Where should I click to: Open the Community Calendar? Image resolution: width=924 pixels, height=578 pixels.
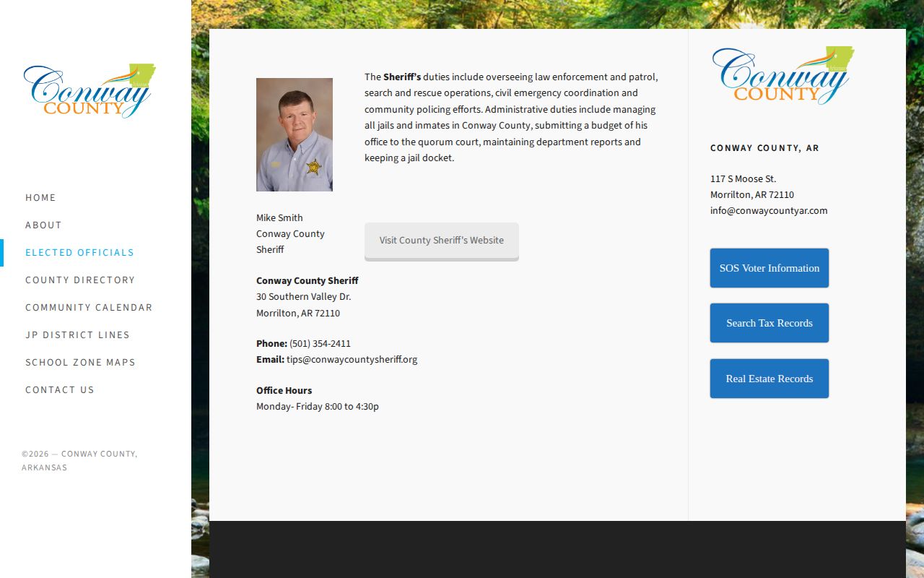point(89,307)
